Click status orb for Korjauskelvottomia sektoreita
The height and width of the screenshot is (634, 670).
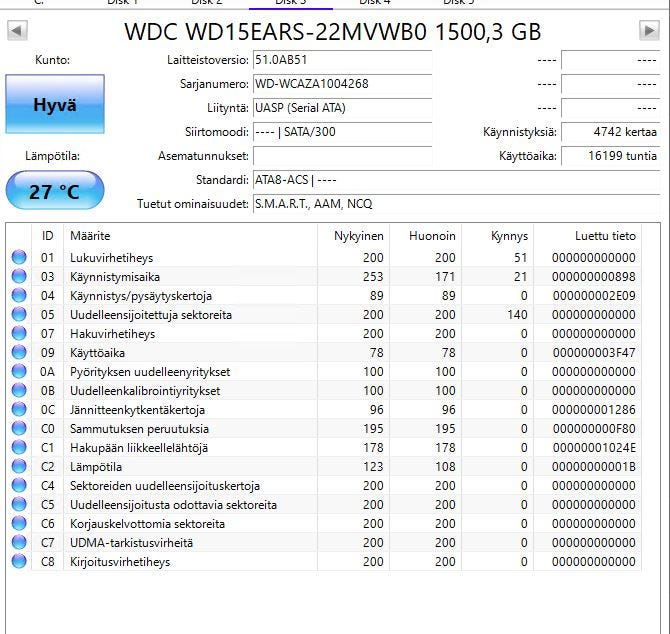click(x=19, y=523)
